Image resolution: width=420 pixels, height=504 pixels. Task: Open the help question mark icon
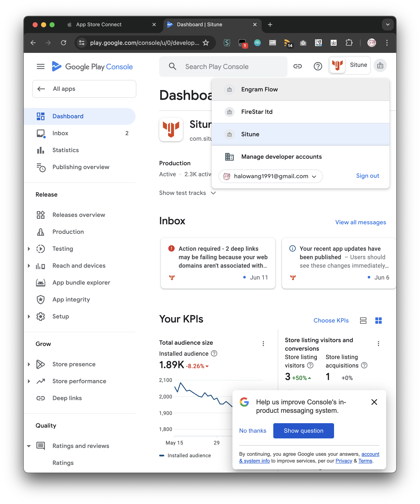318,66
